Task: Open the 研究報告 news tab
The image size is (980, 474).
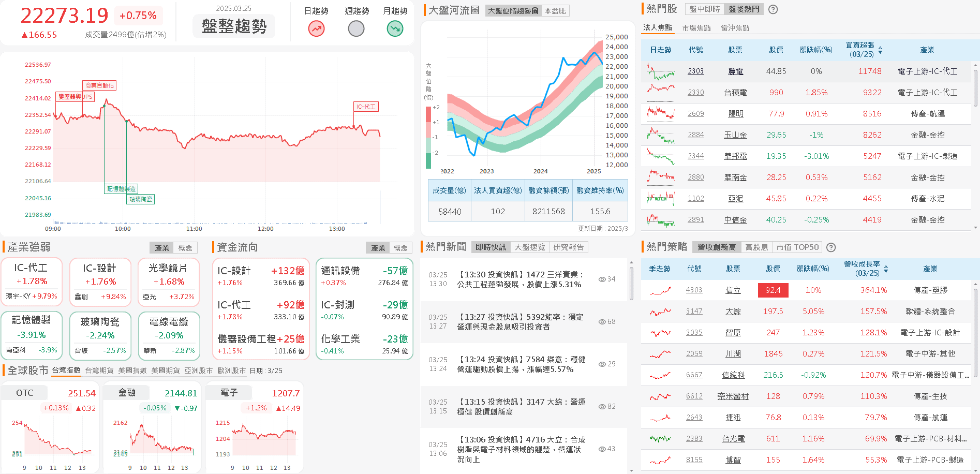Action: (x=568, y=247)
